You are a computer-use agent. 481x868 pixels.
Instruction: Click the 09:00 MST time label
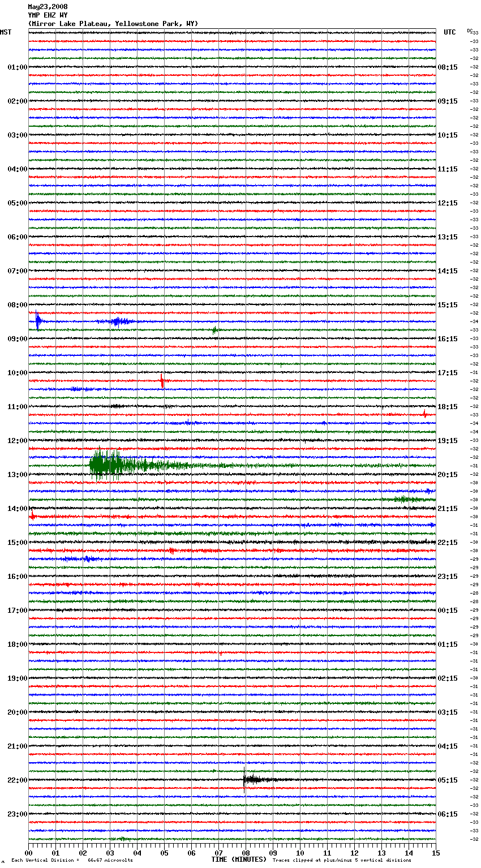click(x=17, y=339)
